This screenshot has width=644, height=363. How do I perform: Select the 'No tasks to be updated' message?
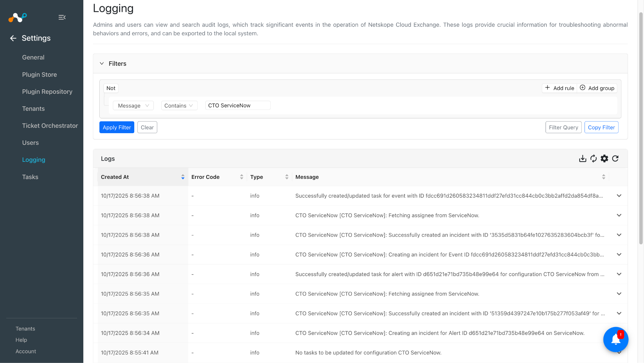(x=368, y=353)
